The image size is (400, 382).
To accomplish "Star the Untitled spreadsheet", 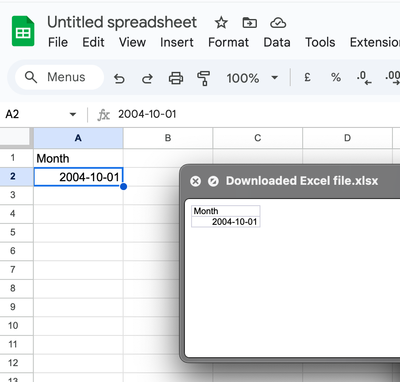I will (221, 23).
